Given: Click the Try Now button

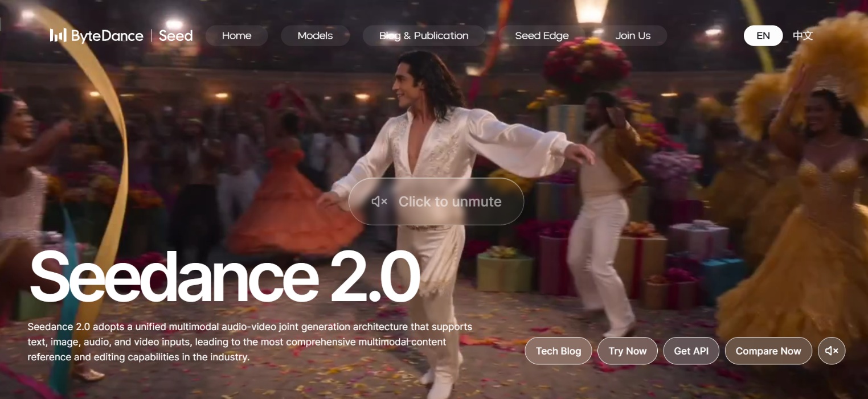Looking at the screenshot, I should coord(628,351).
